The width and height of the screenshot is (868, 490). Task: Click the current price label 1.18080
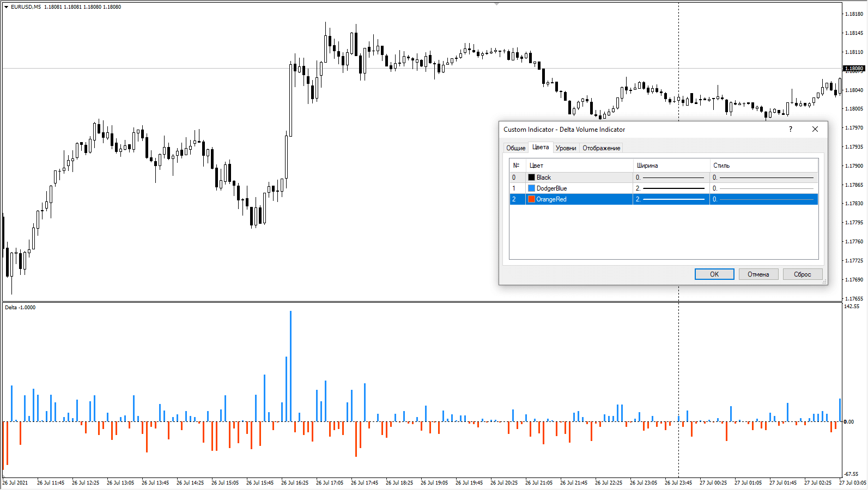tap(854, 69)
